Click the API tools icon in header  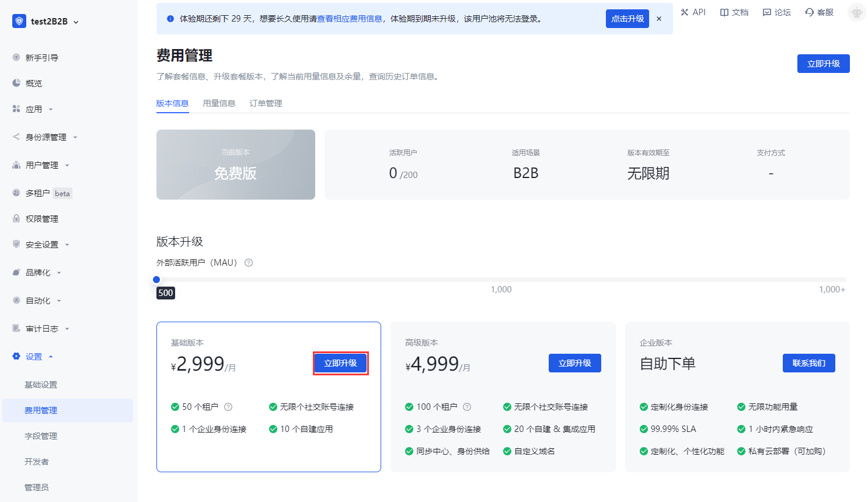[685, 12]
